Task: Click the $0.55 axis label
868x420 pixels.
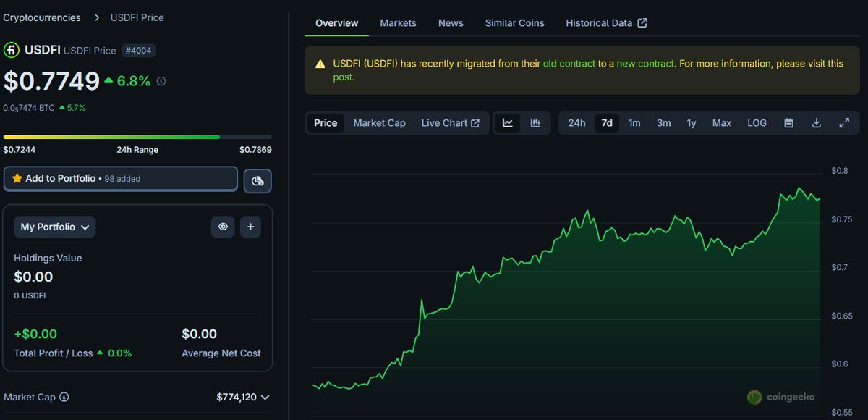Action: coord(842,413)
